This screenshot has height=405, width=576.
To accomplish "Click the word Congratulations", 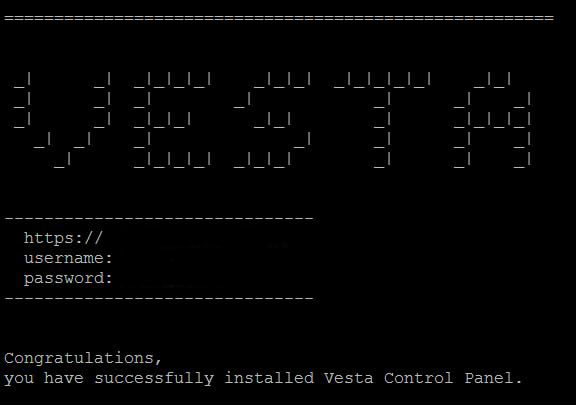I will click(x=79, y=358).
